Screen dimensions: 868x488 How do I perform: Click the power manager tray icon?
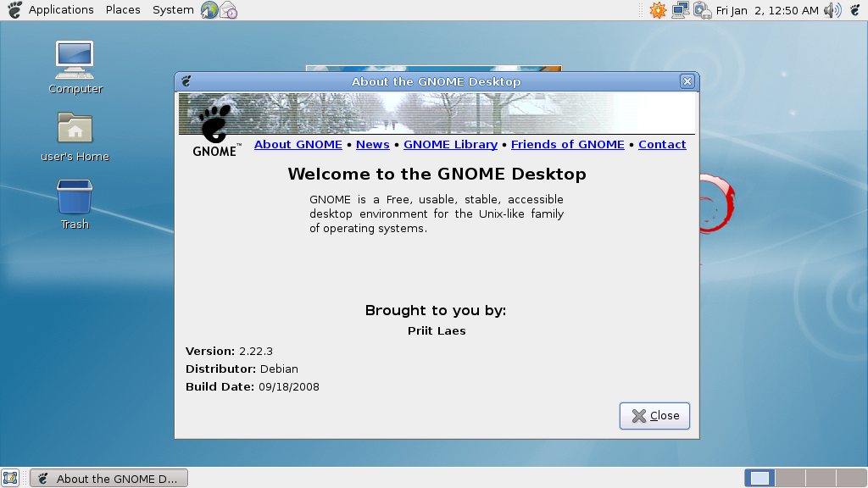702,10
